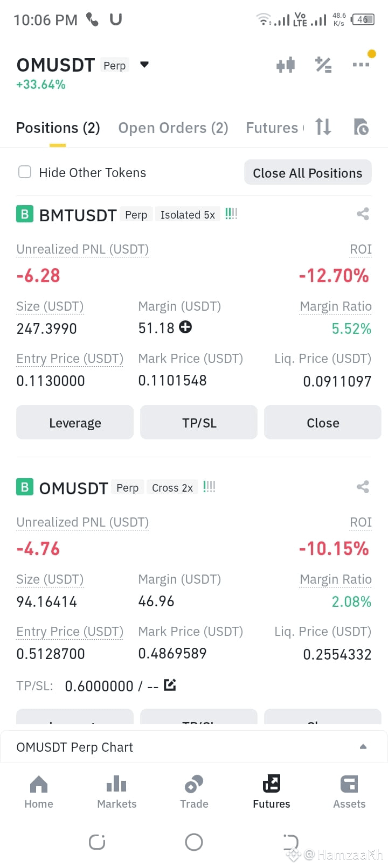
Task: Open the Cross 2x margin mode selector
Action: tap(172, 488)
